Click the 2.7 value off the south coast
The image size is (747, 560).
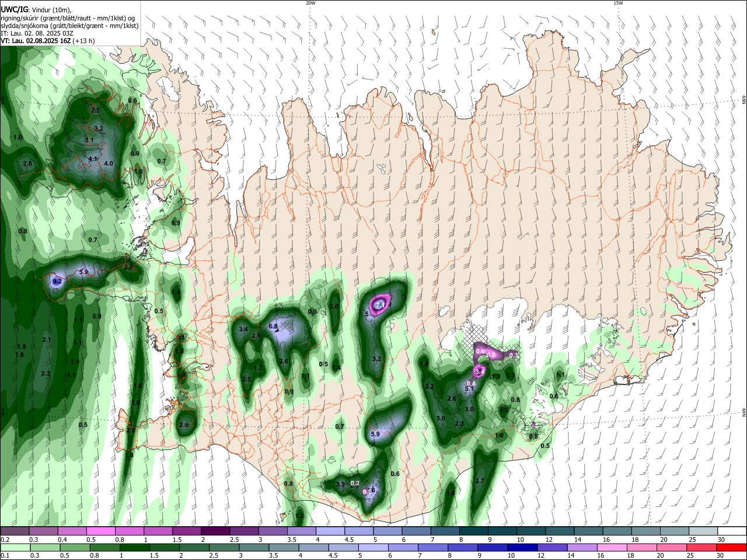[x=480, y=481]
